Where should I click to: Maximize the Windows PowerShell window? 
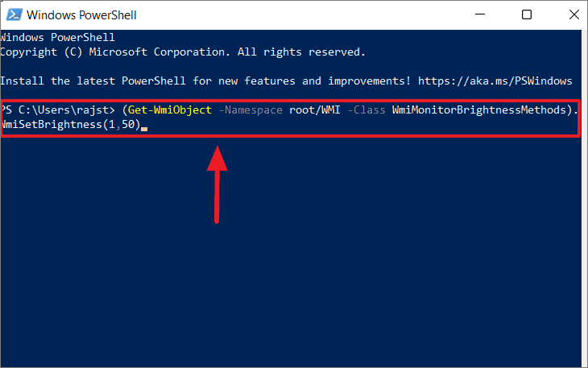click(527, 14)
